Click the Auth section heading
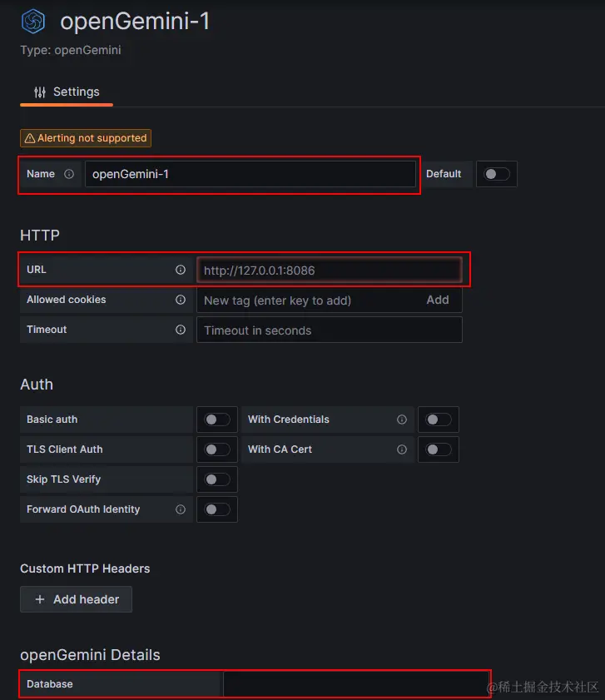The image size is (605, 700). (x=37, y=385)
